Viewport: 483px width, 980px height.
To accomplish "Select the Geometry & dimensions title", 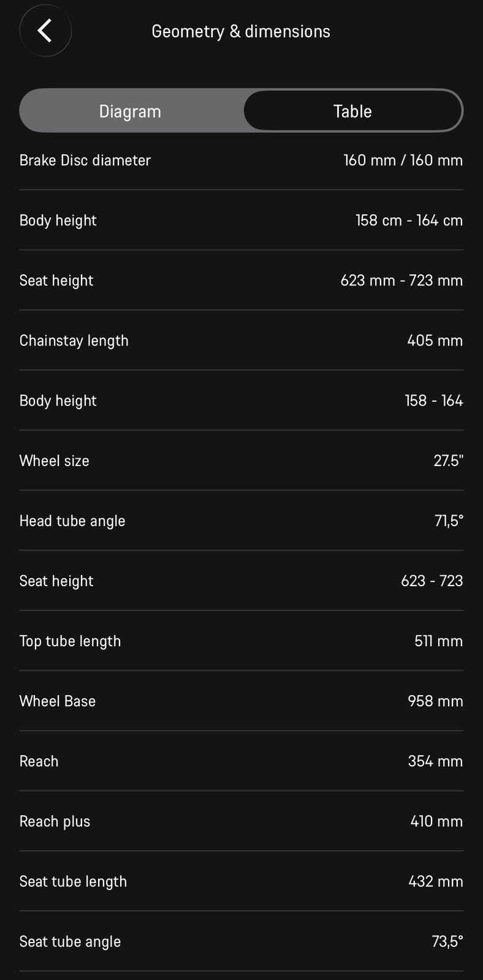I will click(x=241, y=31).
